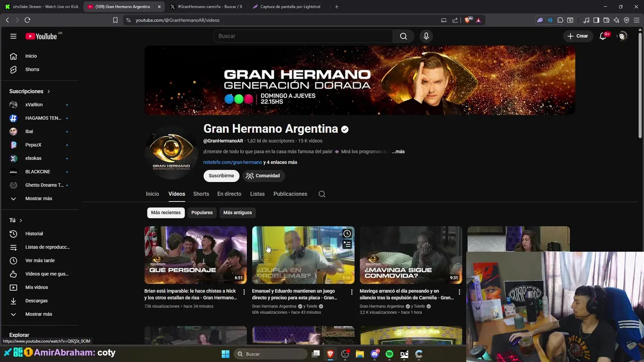Viewport: 644px width, 362px height.
Task: Switch to the #GranHermano X search browser tab
Action: point(206,7)
